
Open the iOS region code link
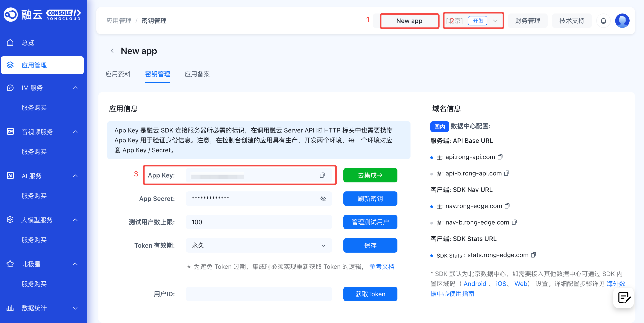(x=501, y=284)
